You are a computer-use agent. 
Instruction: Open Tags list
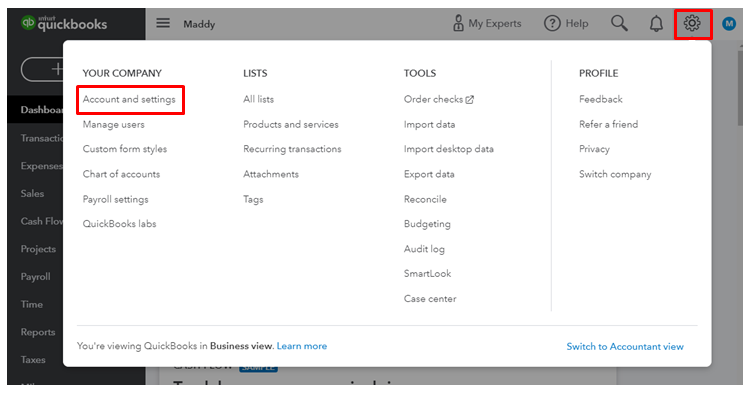(253, 199)
